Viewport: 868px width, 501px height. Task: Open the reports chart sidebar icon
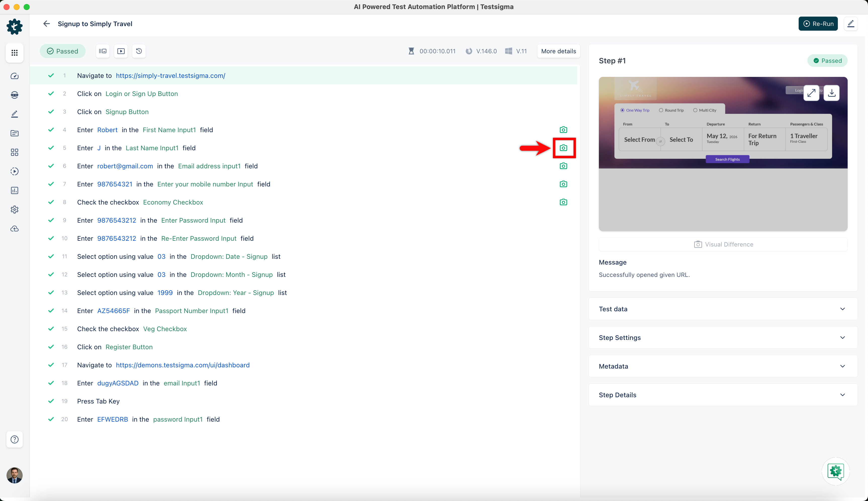[x=15, y=191]
